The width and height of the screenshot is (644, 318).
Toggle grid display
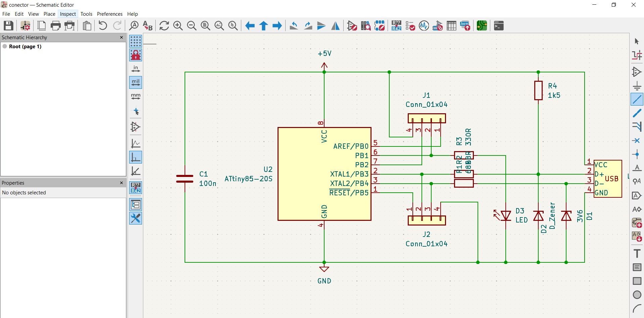coord(136,41)
